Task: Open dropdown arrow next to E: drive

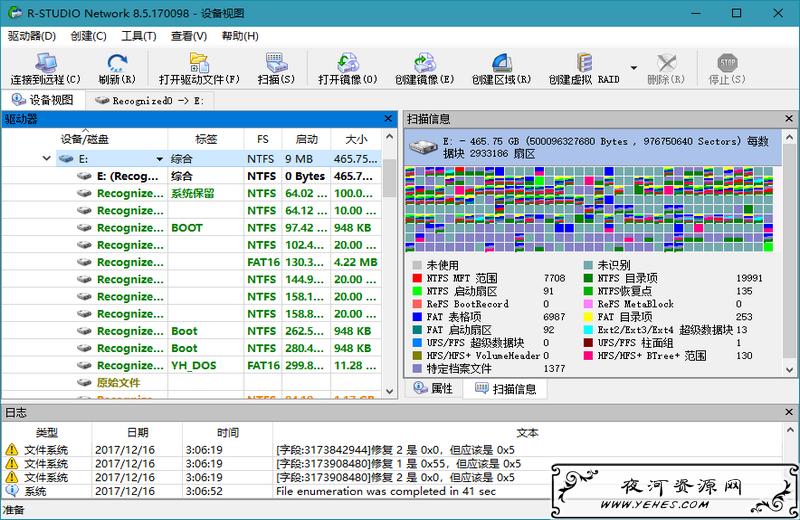Action: coord(160,159)
